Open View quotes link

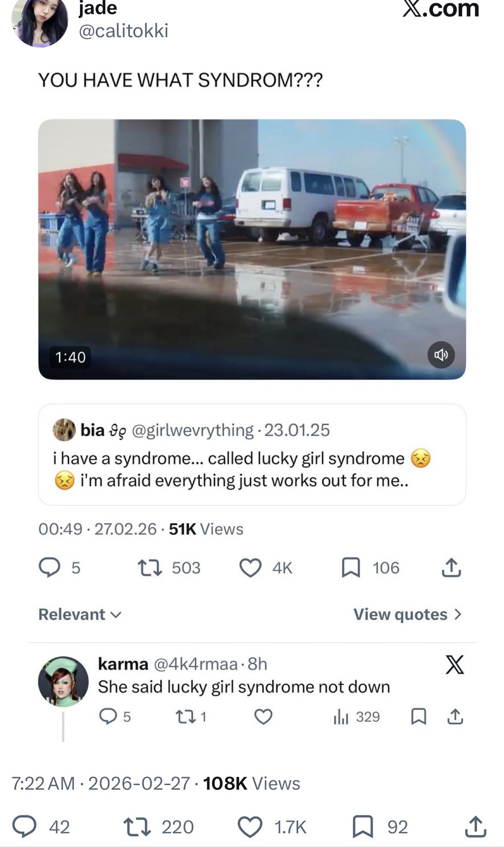tap(407, 614)
